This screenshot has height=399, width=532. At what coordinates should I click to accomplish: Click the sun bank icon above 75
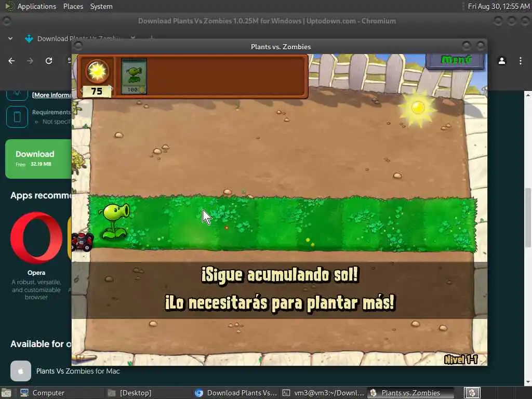(97, 71)
